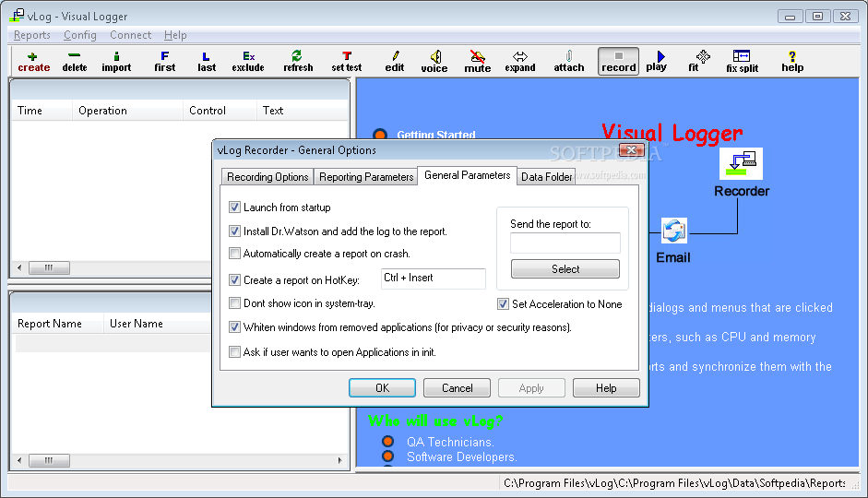Click status bar path C:\Program Files\vLog
Image resolution: width=868 pixels, height=498 pixels.
point(674,483)
